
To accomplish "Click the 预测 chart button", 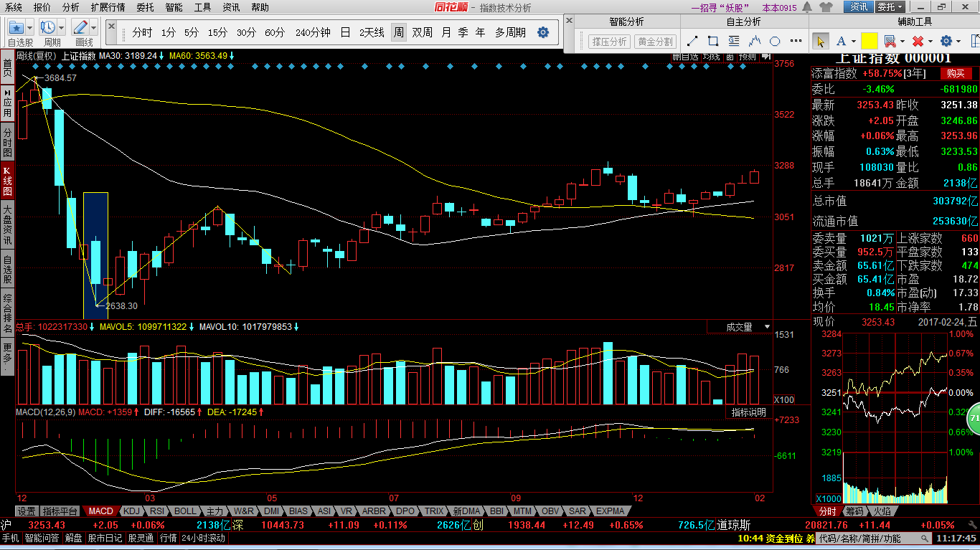I will (747, 56).
